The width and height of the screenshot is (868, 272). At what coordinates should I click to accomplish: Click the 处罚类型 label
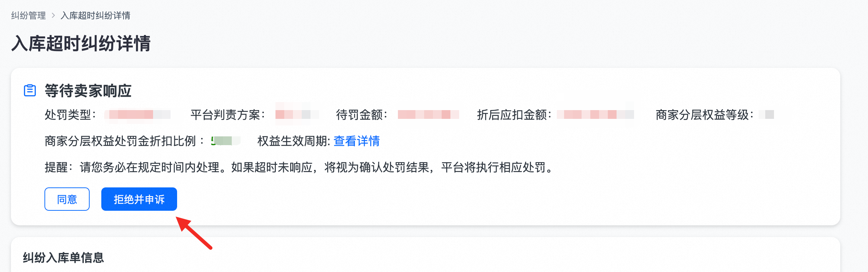pos(70,115)
